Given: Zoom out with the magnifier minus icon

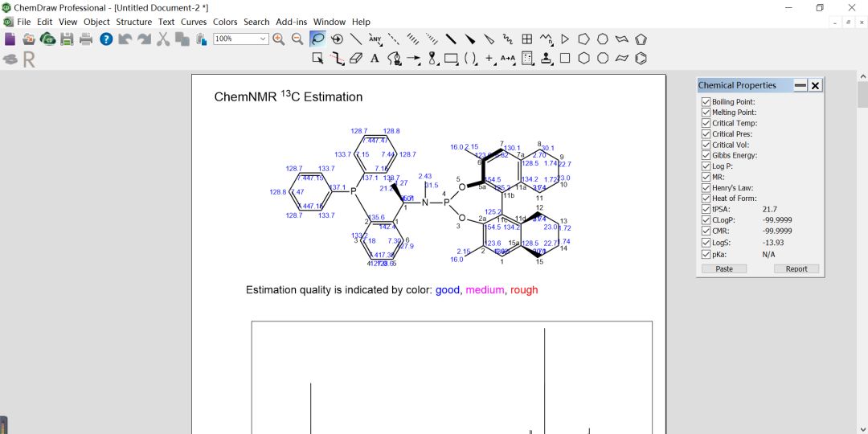Looking at the screenshot, I should click(x=297, y=39).
